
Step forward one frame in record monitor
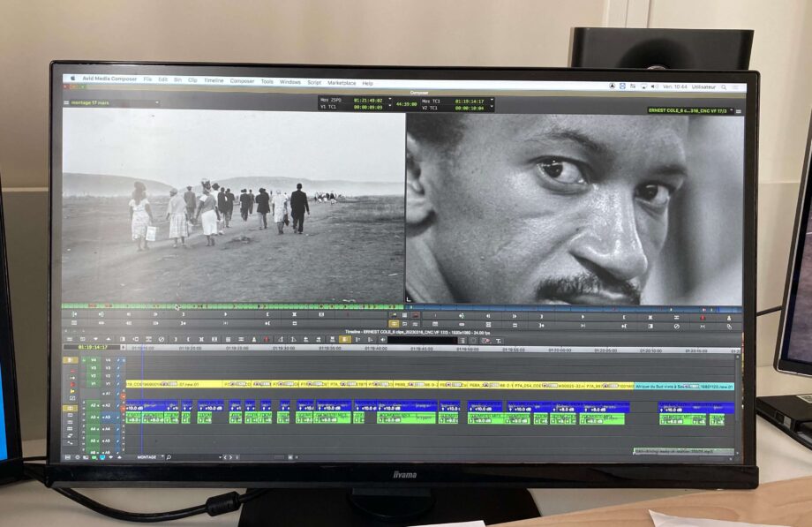(x=515, y=316)
